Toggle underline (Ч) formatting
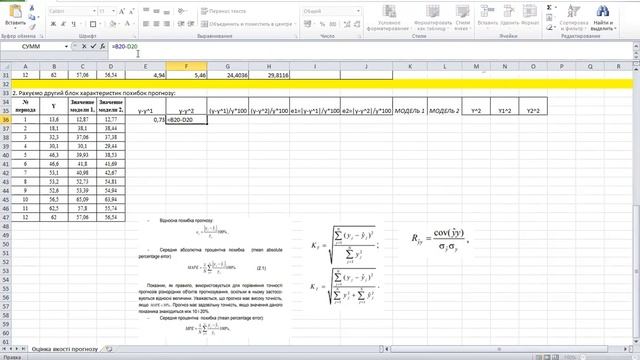 click(73, 24)
